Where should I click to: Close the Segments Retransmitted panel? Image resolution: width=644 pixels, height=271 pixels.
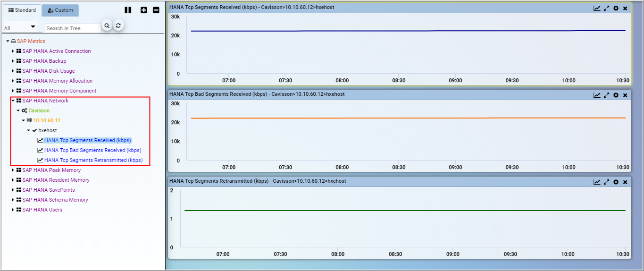(x=625, y=182)
